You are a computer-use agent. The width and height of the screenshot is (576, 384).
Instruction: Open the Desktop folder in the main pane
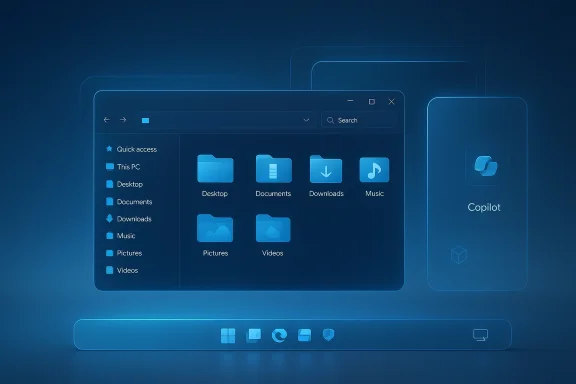tap(215, 169)
